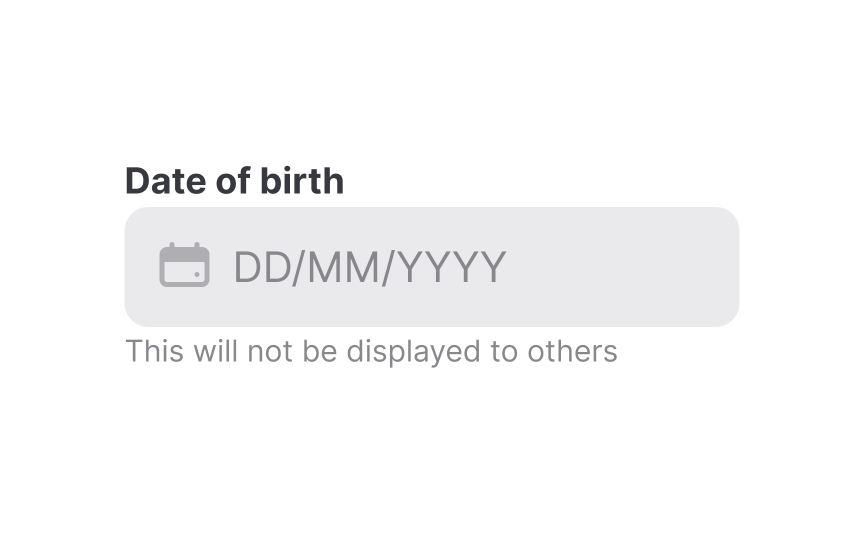The width and height of the screenshot is (864, 540).
Task: Select the bold Date of birth heading
Action: [234, 181]
